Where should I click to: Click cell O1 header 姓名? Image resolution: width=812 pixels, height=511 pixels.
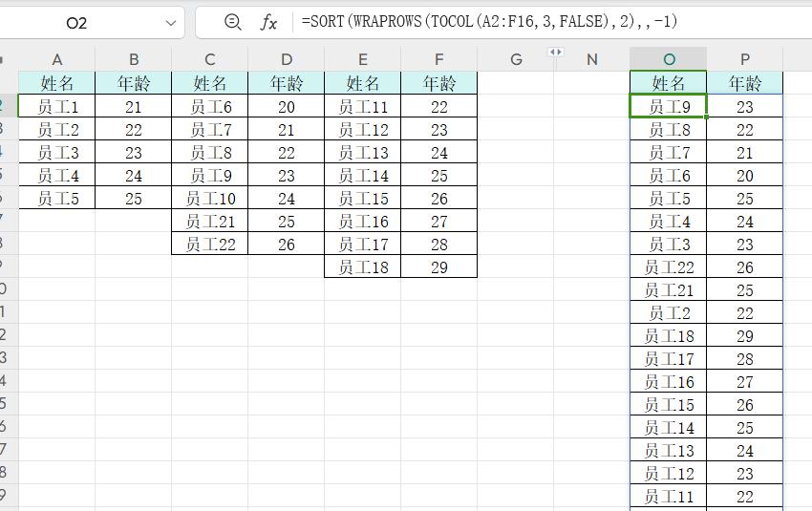669,83
